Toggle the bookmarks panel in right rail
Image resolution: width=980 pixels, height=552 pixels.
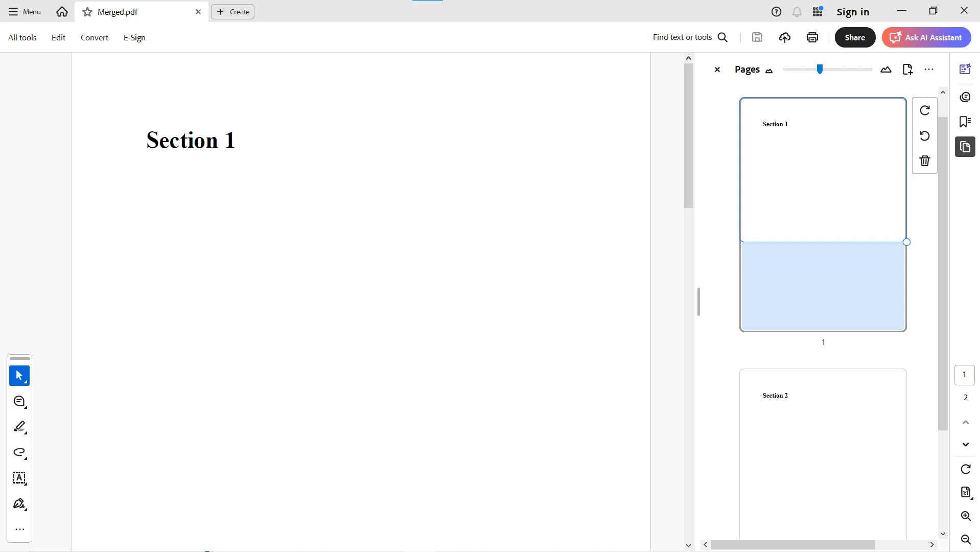tap(965, 122)
